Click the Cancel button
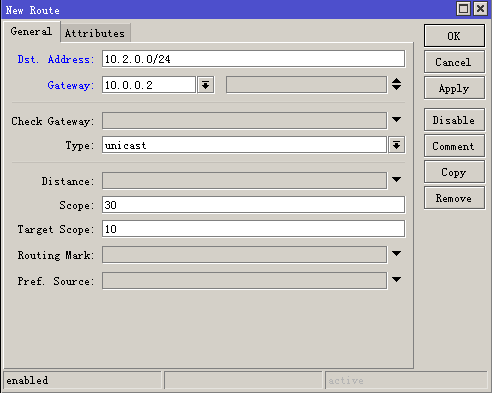The image size is (492, 393). click(x=454, y=62)
